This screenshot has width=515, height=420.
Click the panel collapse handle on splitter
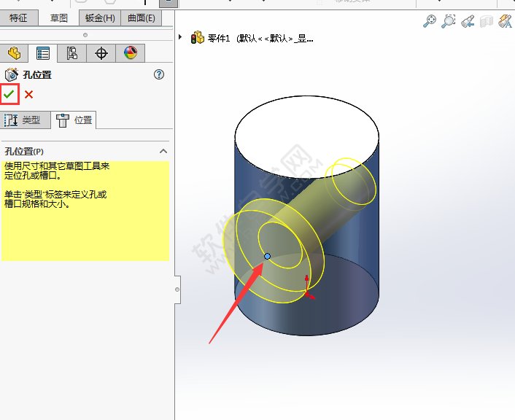177,289
